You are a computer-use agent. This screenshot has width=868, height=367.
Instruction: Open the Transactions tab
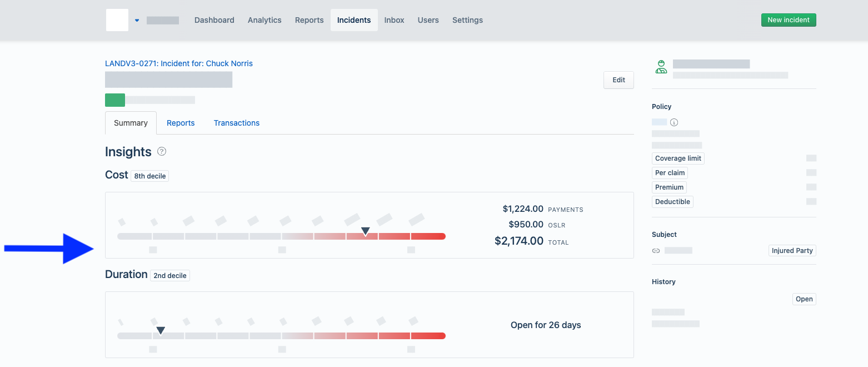pos(237,123)
